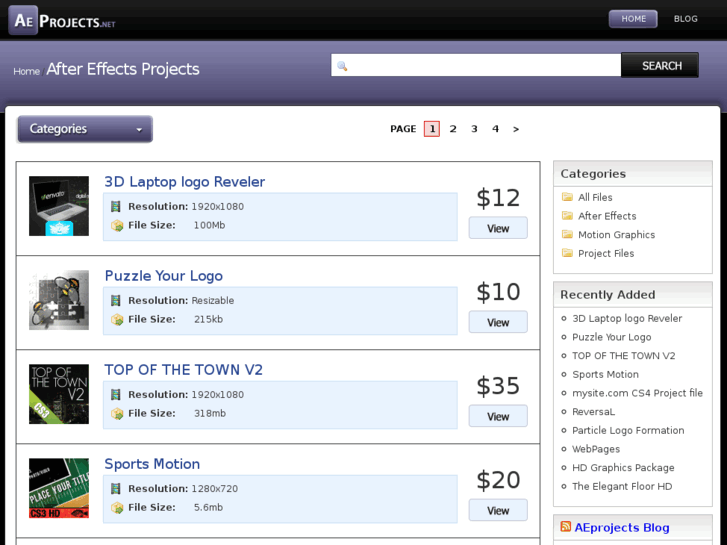Click the magnifier icon in search box
Screen dimensions: 727x545
[x=342, y=66]
